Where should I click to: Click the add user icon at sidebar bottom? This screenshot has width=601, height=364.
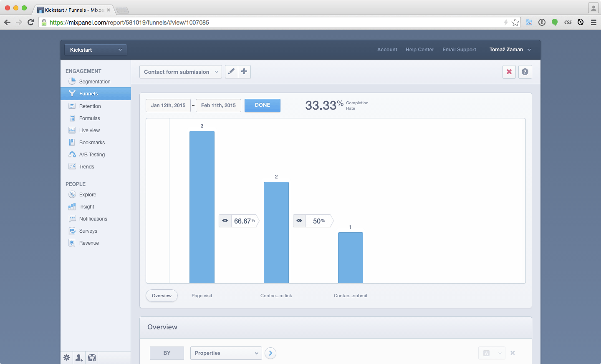[x=79, y=358]
